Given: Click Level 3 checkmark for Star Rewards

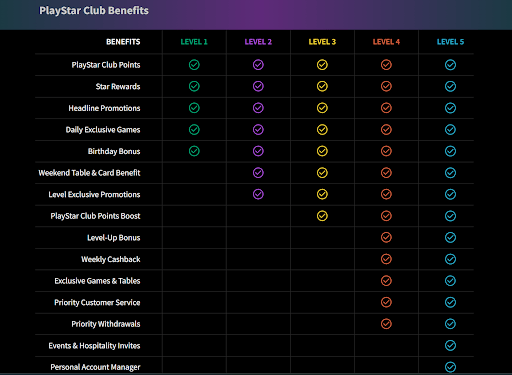Looking at the screenshot, I should click(322, 86).
